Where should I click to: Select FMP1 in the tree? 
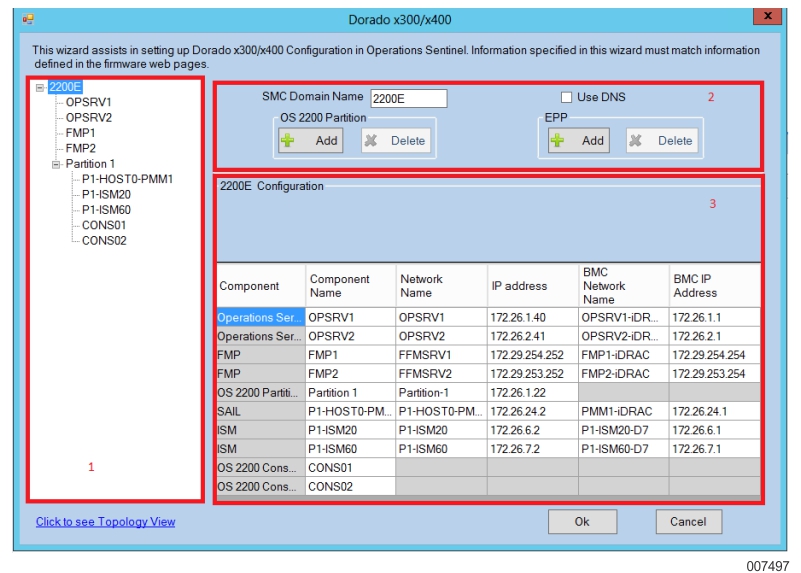(x=80, y=133)
